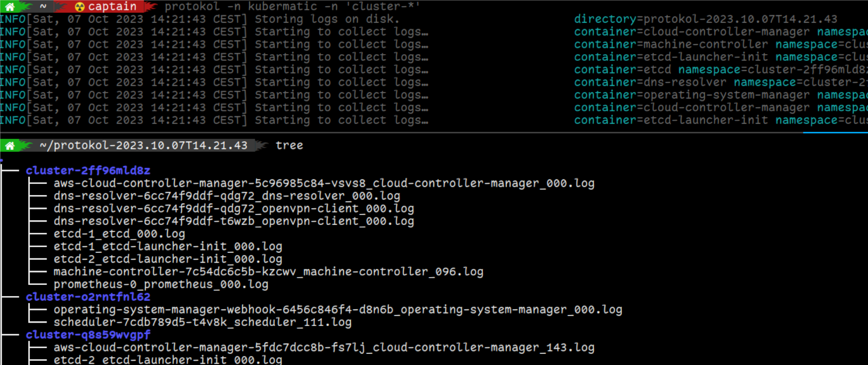
Task: Click the tilde segment in top prompt
Action: (43, 6)
